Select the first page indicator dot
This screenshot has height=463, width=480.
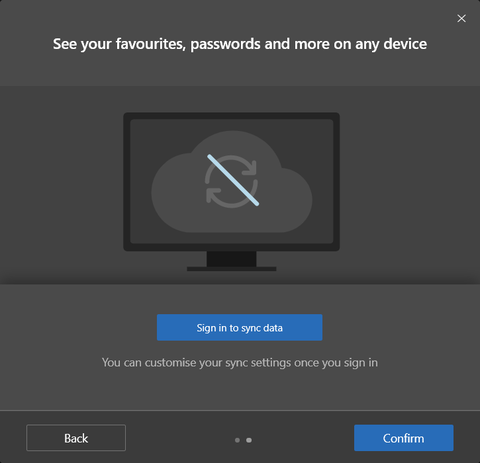point(237,440)
